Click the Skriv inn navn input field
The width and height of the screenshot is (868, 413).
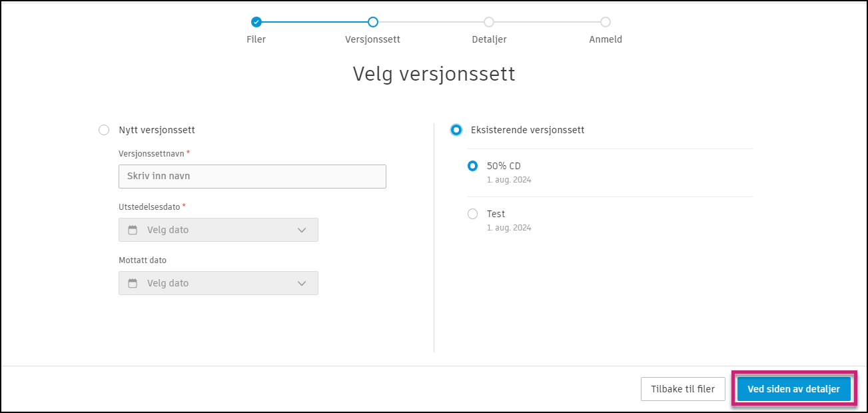252,176
